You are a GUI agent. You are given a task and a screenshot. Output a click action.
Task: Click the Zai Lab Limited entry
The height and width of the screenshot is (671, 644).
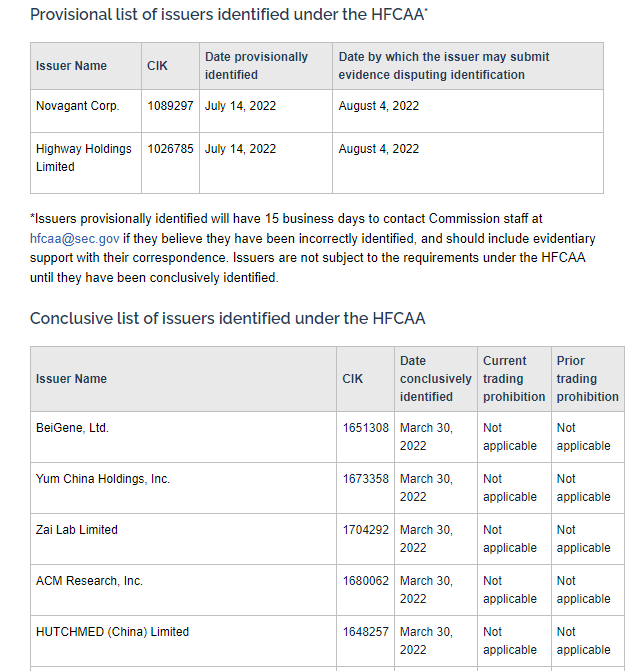click(x=77, y=530)
